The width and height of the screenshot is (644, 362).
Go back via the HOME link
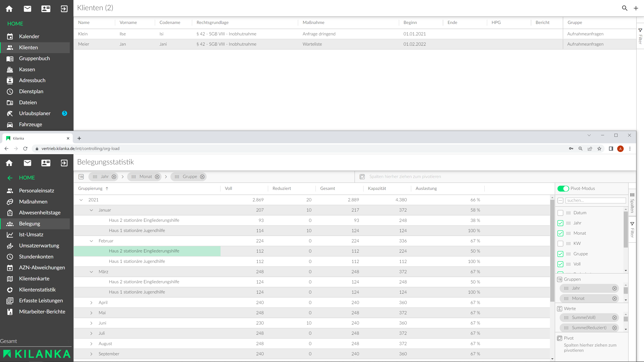click(x=27, y=178)
